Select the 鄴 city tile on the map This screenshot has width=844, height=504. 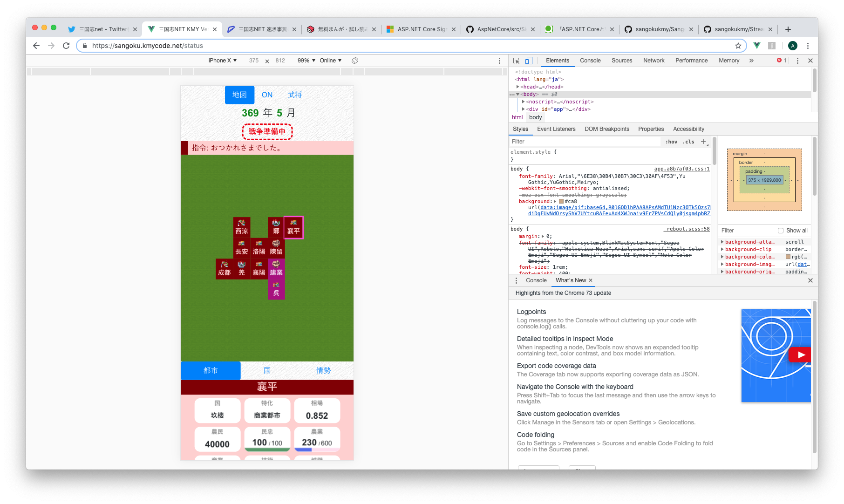pyautogui.click(x=276, y=227)
